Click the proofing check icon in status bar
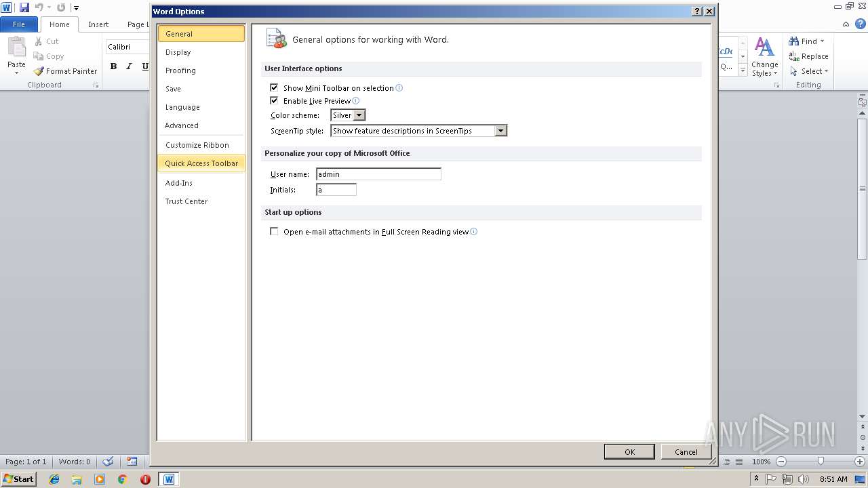 tap(108, 462)
